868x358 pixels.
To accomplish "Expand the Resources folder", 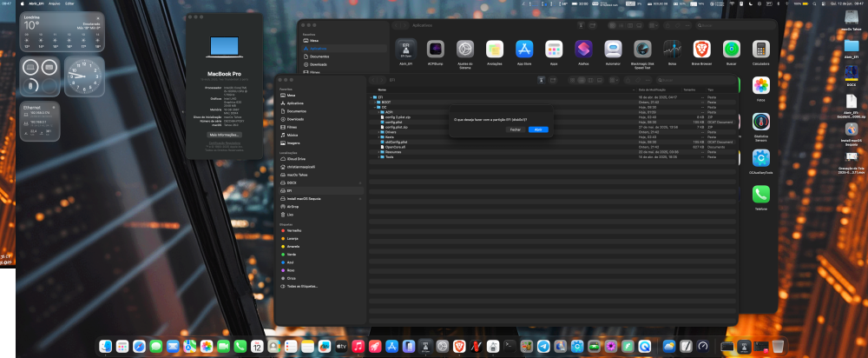I will point(378,152).
